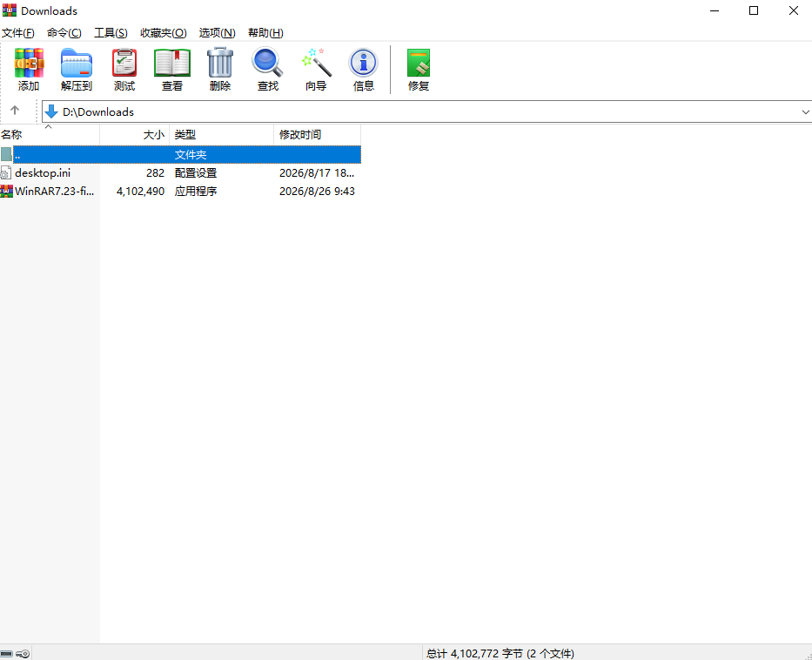Sort by 修改时间 column header
Image resolution: width=812 pixels, height=660 pixels.
(x=318, y=135)
